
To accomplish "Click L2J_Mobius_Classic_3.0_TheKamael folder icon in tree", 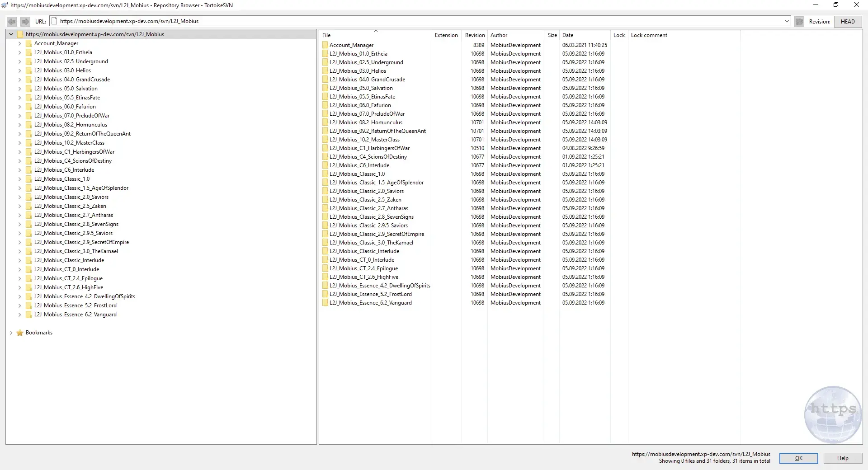I will pos(28,251).
